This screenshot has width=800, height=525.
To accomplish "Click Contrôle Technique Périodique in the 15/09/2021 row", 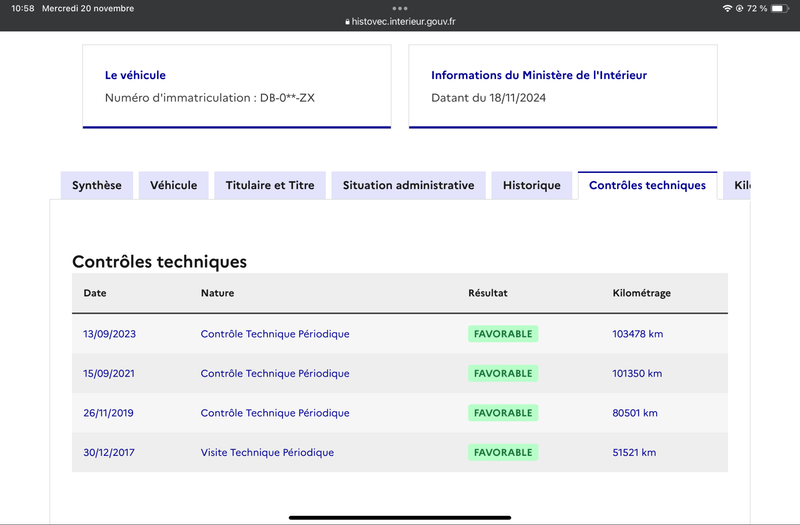I will [275, 373].
